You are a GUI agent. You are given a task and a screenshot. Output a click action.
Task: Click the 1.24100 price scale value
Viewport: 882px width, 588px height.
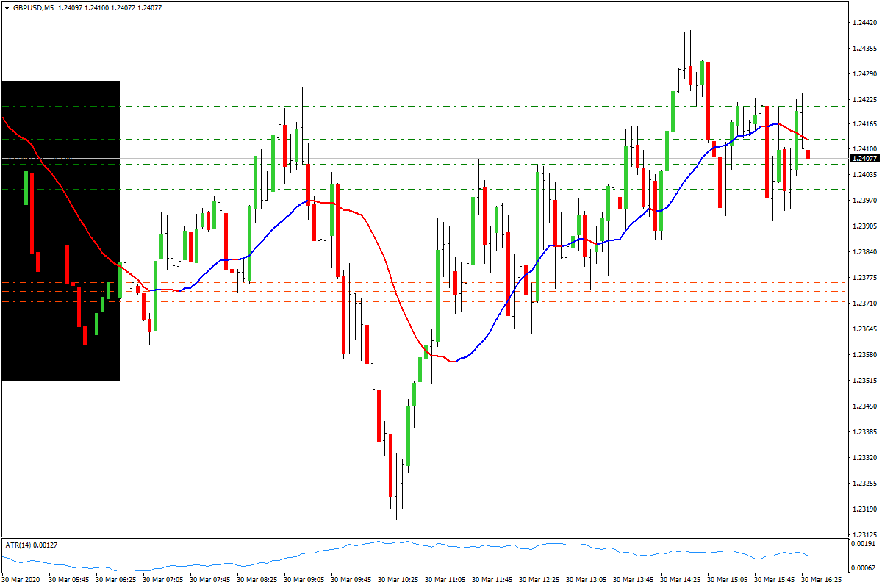pos(866,148)
